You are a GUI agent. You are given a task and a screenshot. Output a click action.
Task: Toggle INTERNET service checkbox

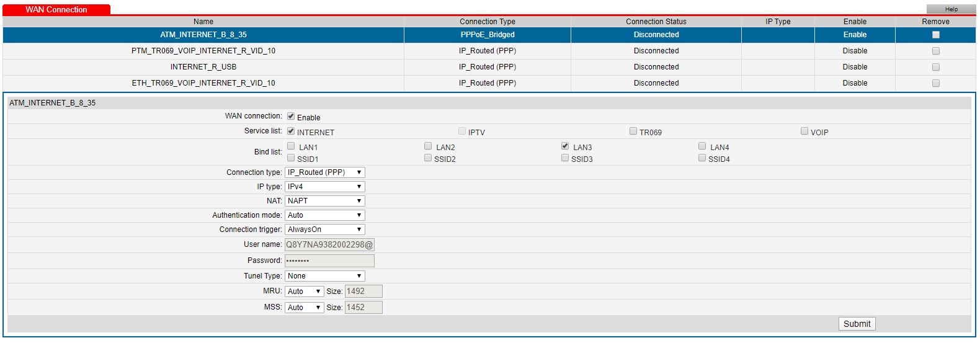click(x=291, y=131)
